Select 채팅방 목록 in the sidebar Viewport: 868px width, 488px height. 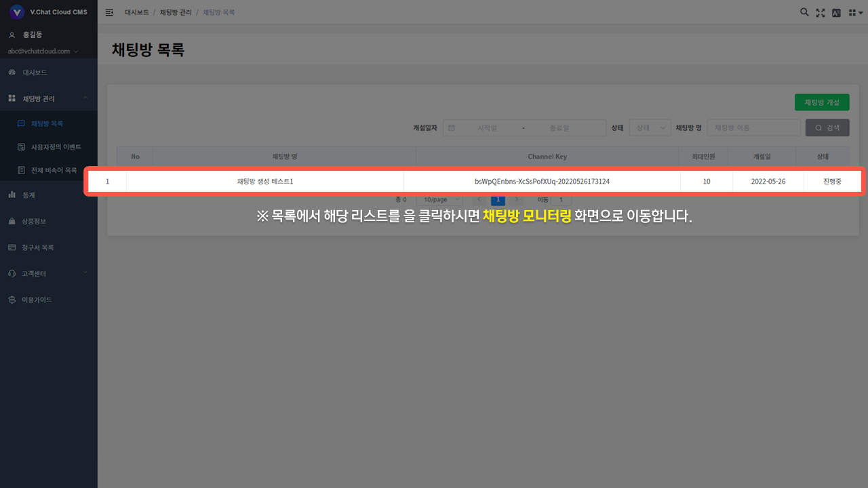point(49,123)
